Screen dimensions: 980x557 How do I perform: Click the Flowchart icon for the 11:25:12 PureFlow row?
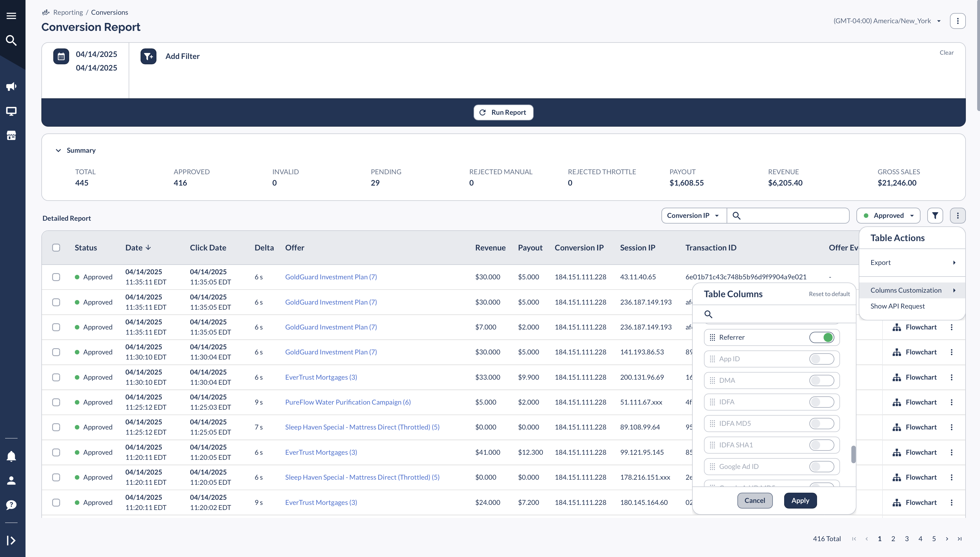[x=897, y=402]
